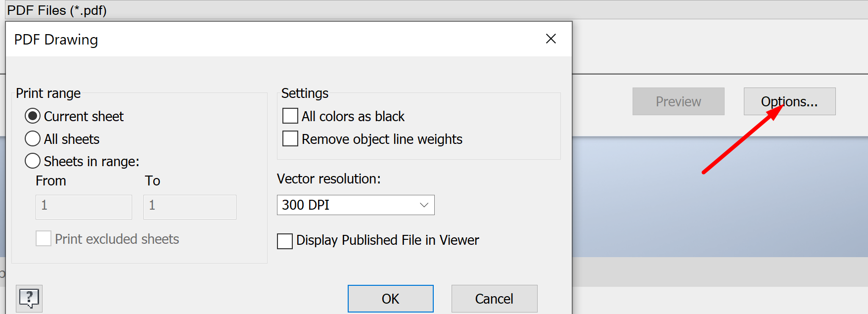The image size is (868, 314).
Task: Close the PDF Drawing dialog
Action: [550, 39]
